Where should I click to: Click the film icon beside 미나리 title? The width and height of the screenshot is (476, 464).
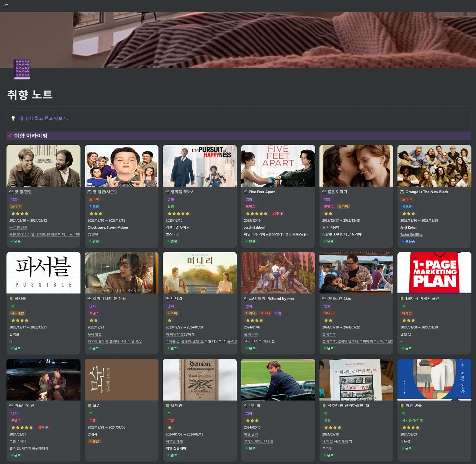(167, 299)
